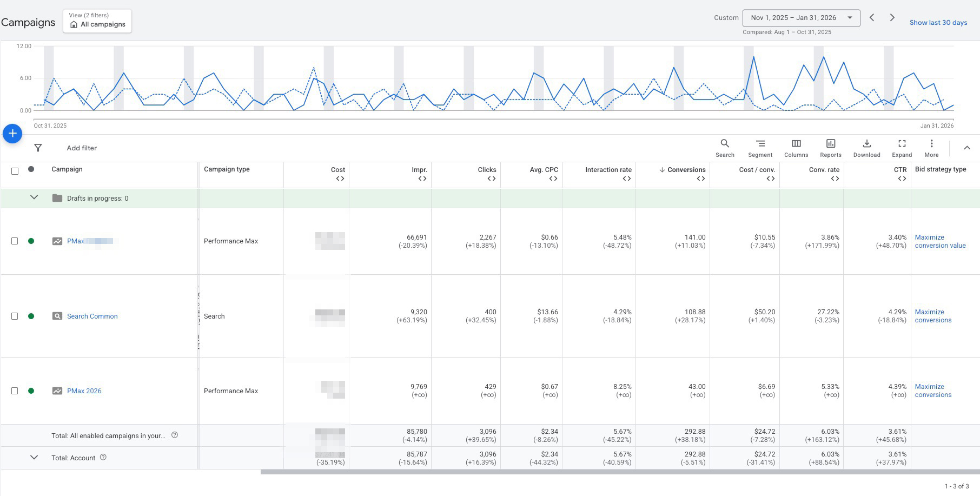
Task: Toggle the select-all campaigns checkbox
Action: coord(15,171)
